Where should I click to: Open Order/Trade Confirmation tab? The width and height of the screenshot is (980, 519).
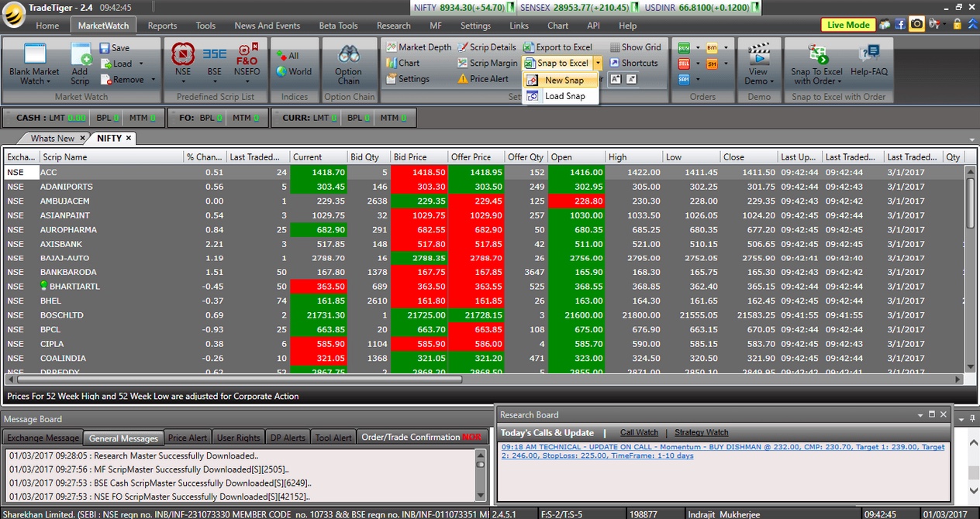(422, 438)
